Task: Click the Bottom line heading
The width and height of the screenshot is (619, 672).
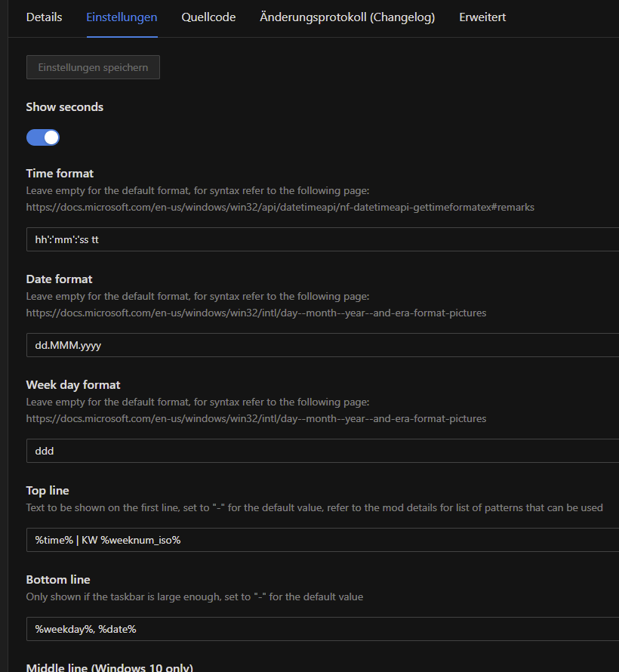Action: pyautogui.click(x=58, y=579)
